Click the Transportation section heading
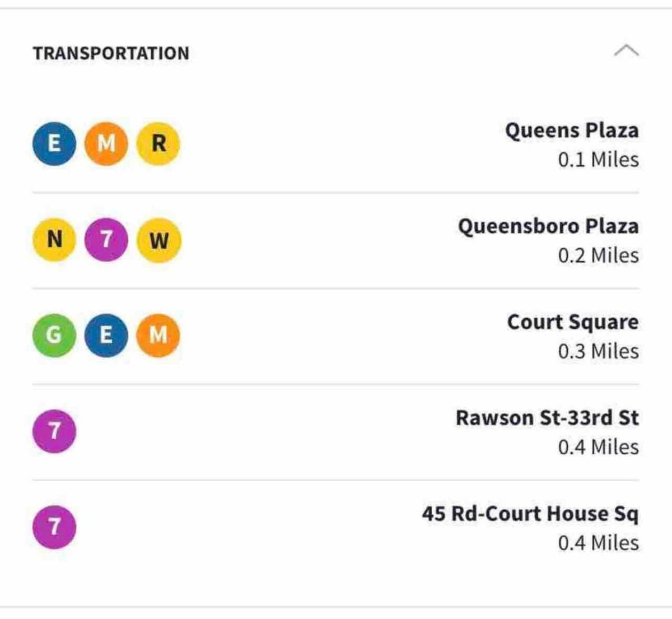This screenshot has height=619, width=672. (111, 53)
